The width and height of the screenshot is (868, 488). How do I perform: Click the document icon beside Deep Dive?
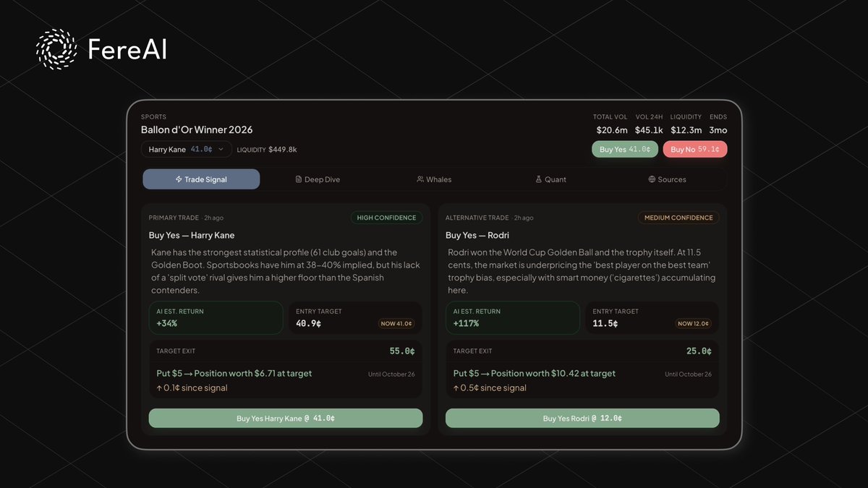pyautogui.click(x=299, y=179)
